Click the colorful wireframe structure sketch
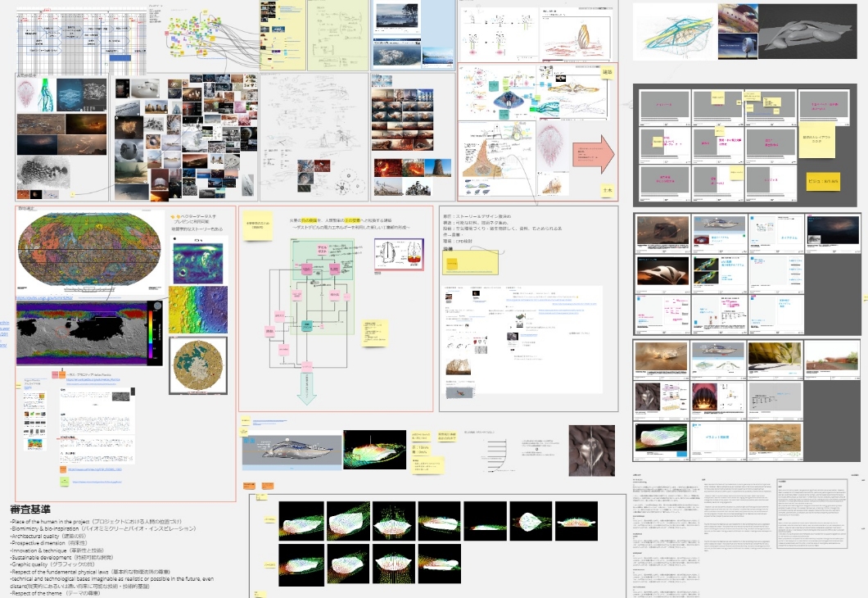This screenshot has width=868, height=598. (673, 34)
